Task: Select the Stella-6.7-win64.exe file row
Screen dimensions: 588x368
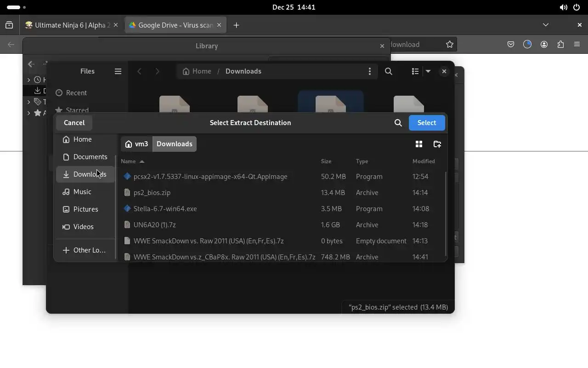Action: click(x=281, y=209)
